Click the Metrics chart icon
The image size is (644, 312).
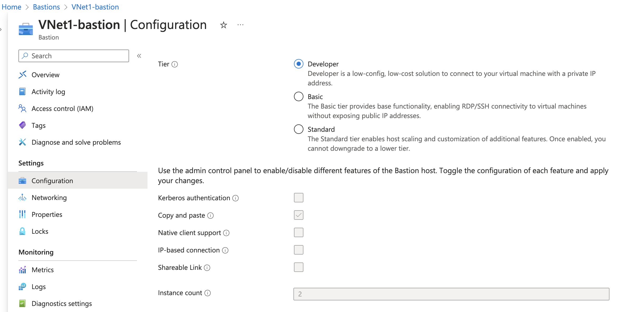[22, 270]
